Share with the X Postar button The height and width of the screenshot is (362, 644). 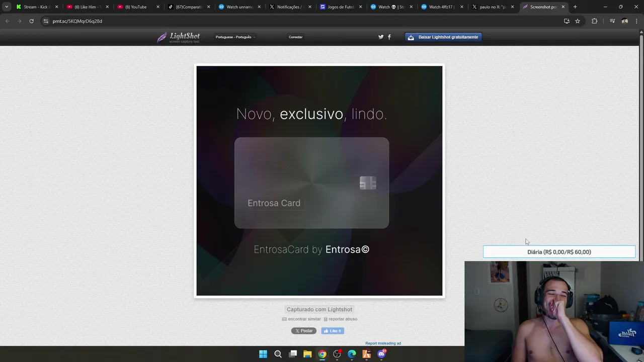304,331
